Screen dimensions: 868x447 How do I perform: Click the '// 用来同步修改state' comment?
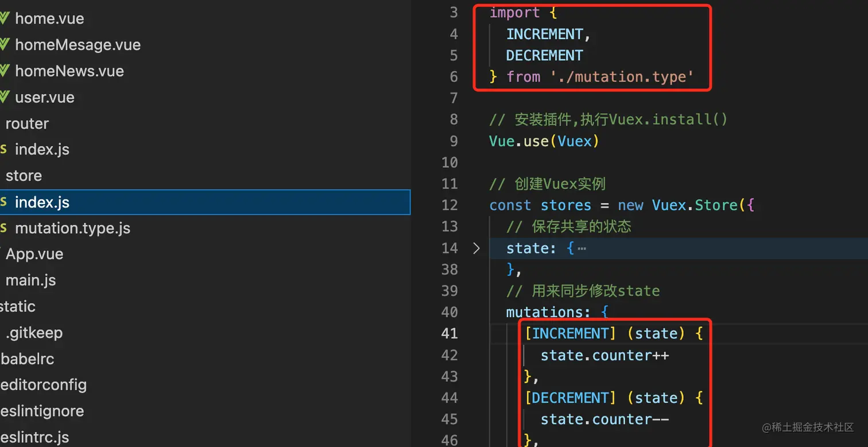click(x=583, y=291)
